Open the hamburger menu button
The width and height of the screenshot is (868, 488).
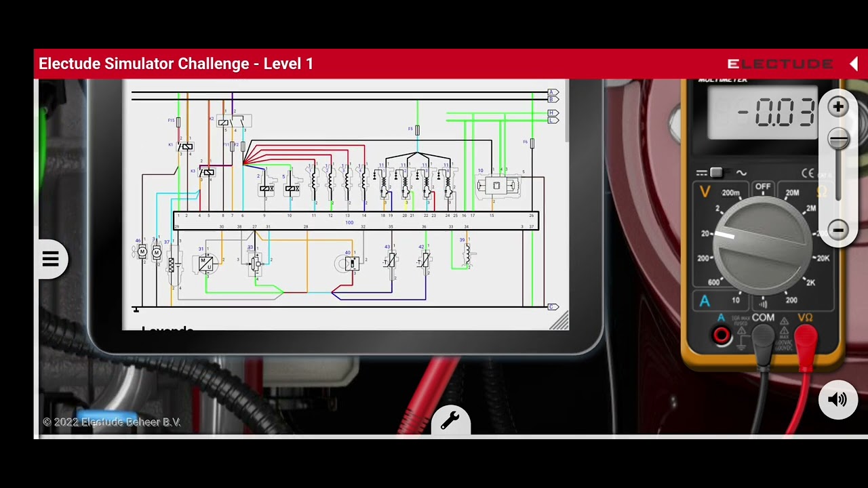50,259
